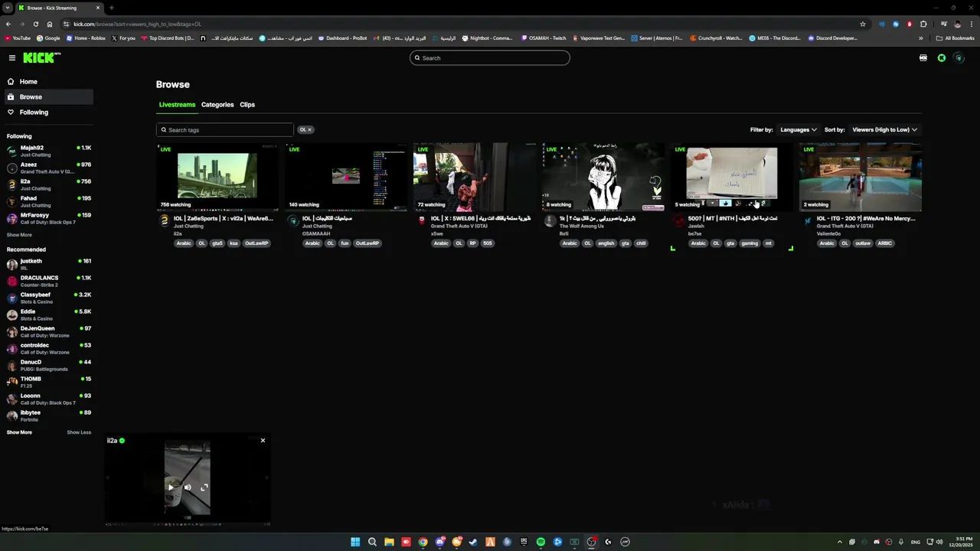Expand Recommended list with Show More
980x551 pixels.
(19, 432)
